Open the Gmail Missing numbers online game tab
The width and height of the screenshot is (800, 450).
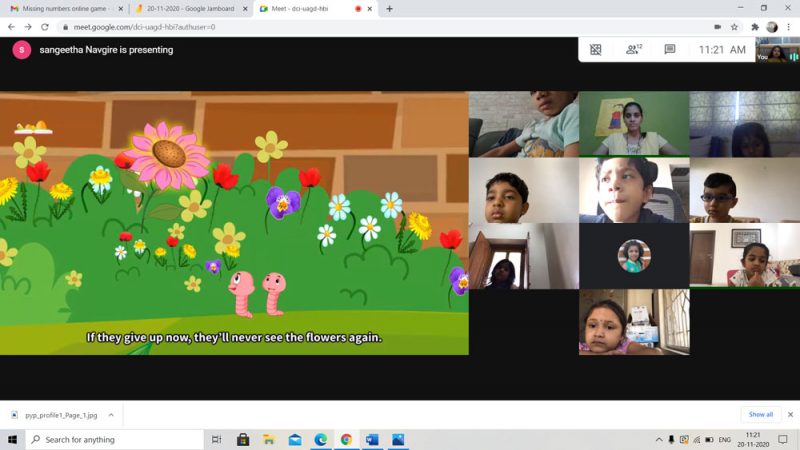[x=64, y=9]
